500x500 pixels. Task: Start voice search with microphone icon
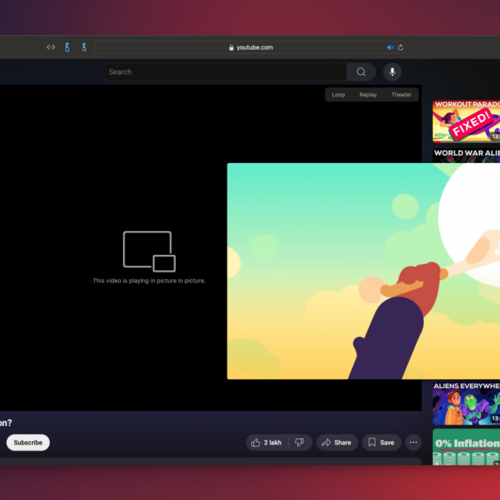392,72
